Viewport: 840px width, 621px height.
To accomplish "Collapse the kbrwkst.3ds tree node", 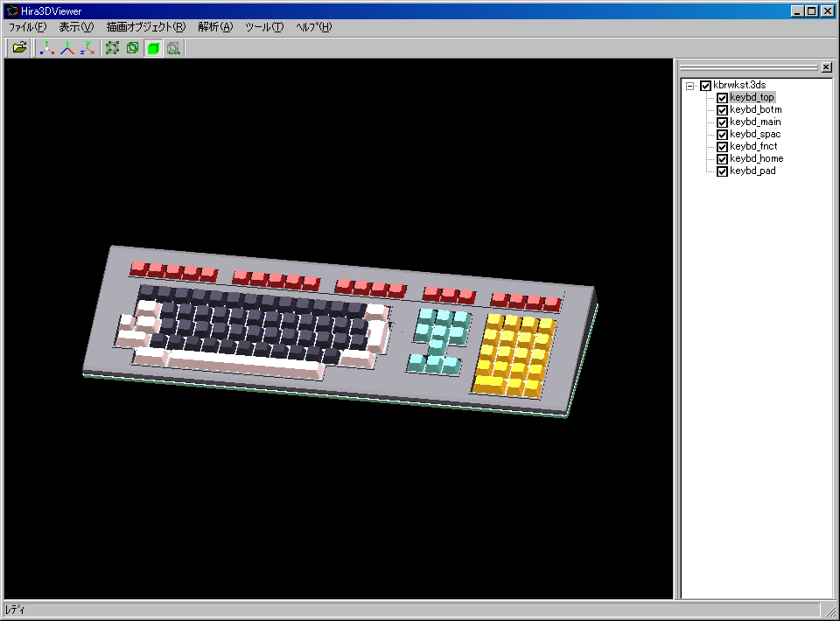I will (689, 86).
